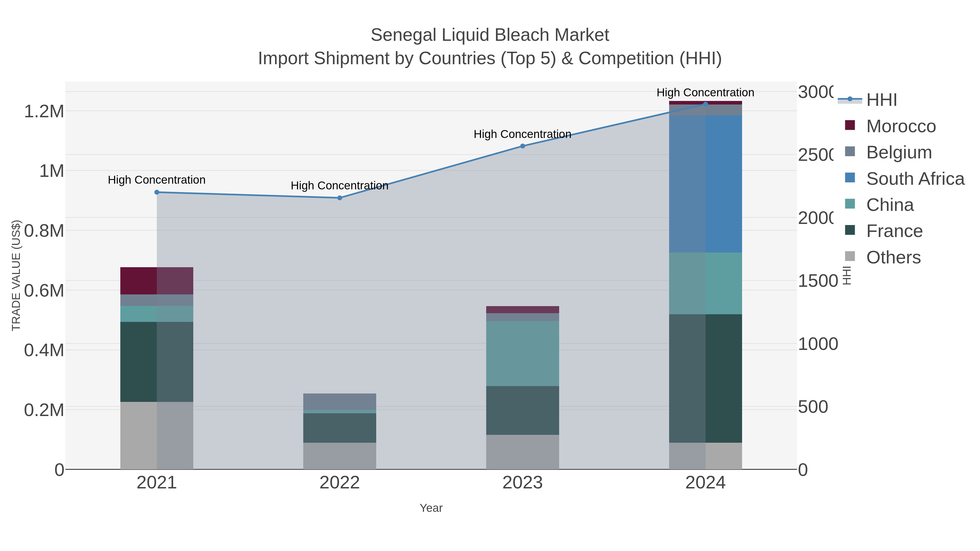Click the 0.8M left axis tick label
This screenshot has width=980, height=551.
[44, 231]
